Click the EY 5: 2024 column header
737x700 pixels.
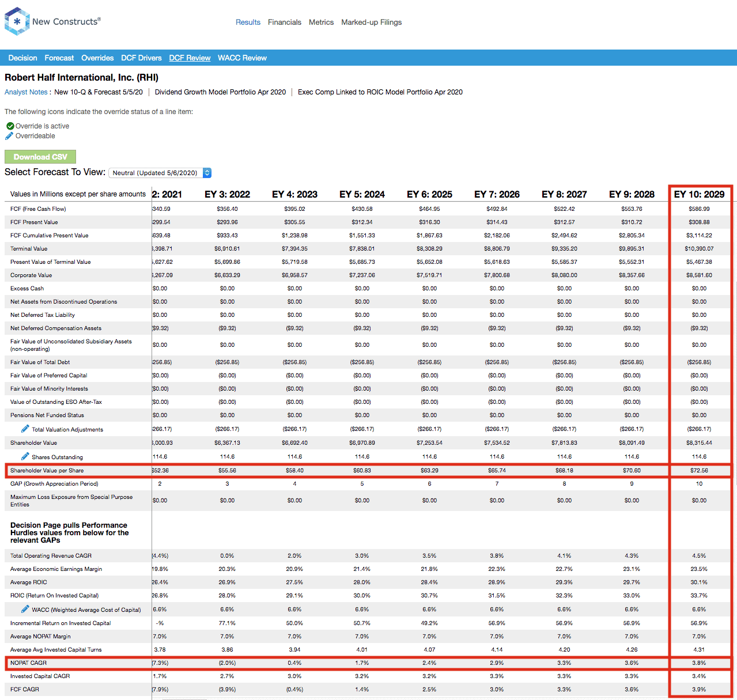[x=362, y=194]
